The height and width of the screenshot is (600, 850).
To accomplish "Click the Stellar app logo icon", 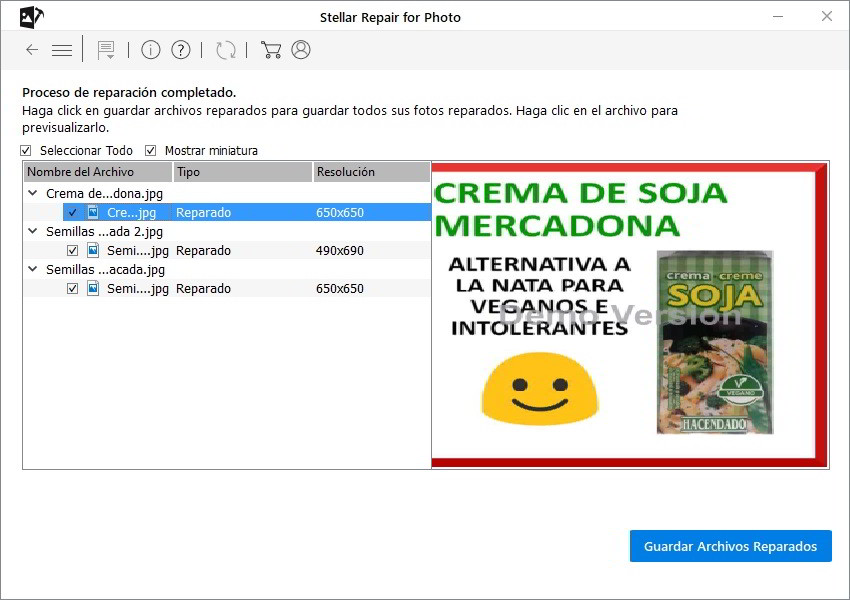I will pyautogui.click(x=32, y=17).
